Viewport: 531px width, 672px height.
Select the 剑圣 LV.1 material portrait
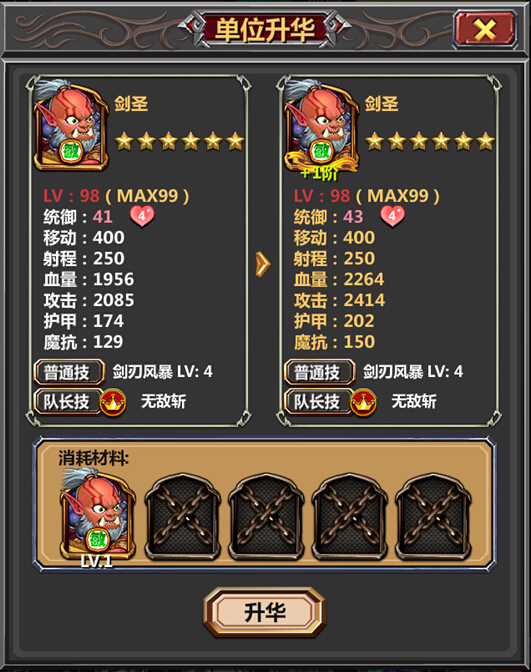coord(98,515)
